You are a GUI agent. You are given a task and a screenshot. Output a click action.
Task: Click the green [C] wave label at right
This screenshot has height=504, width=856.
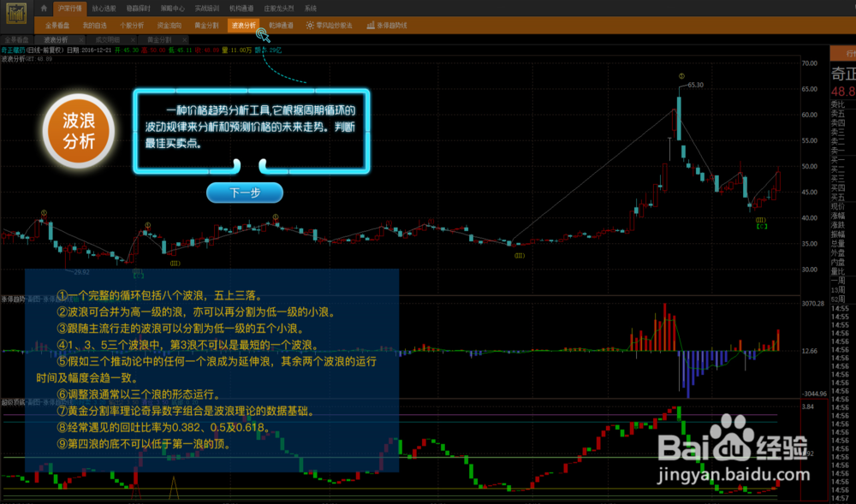click(762, 226)
